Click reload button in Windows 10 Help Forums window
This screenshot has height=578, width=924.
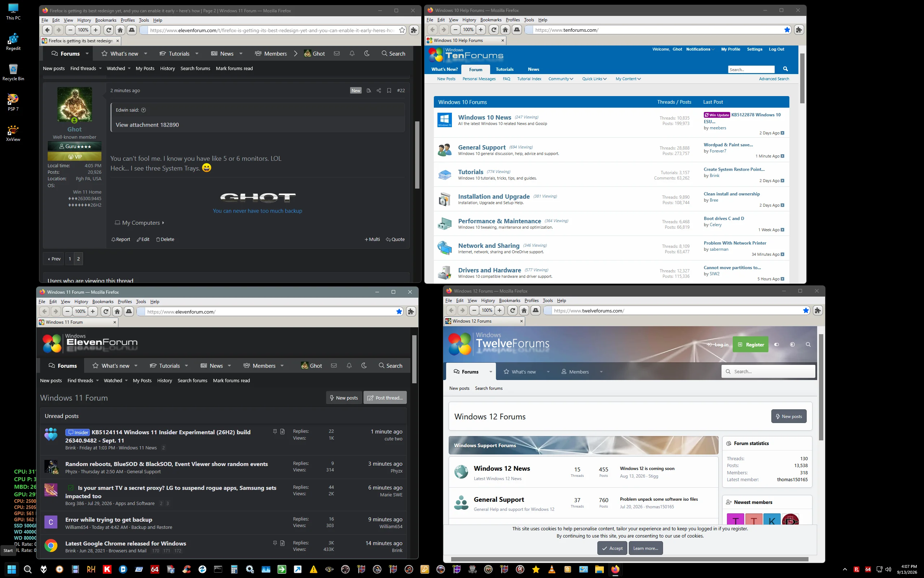tap(494, 30)
